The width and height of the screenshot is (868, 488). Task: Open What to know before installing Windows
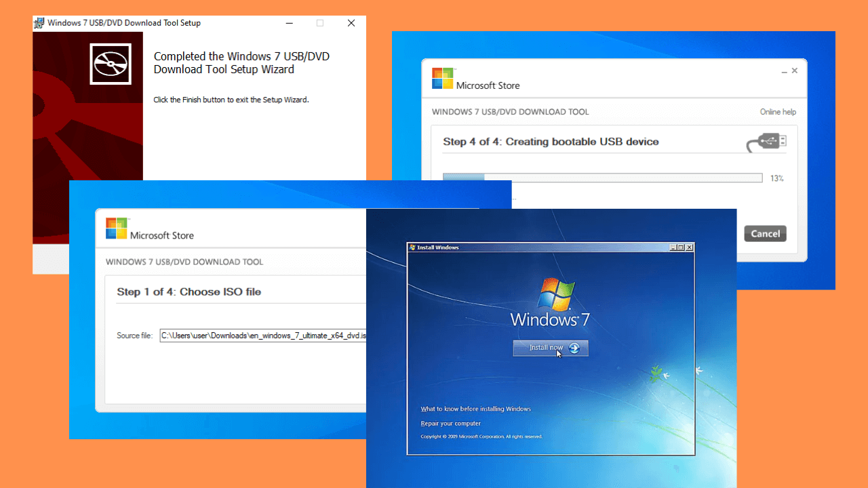point(475,409)
